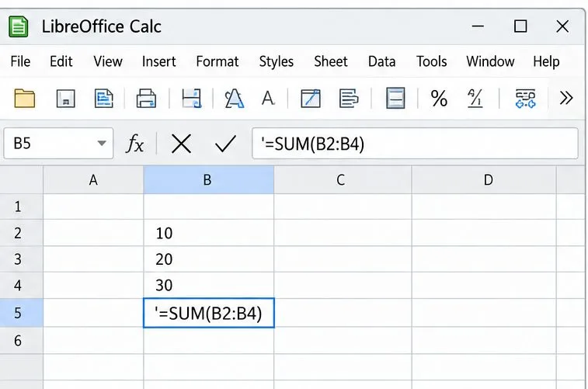Click the window with diagonal line icon
Screen dimensions: 588x389
311,99
